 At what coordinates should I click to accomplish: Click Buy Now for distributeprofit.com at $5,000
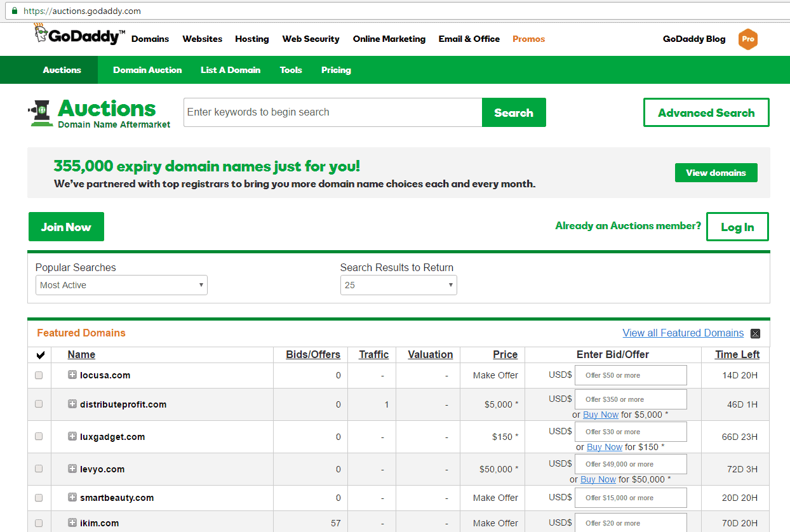coord(600,415)
